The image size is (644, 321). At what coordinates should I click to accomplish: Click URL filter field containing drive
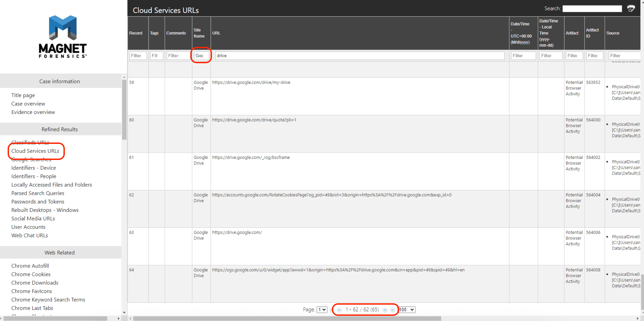tap(360, 56)
